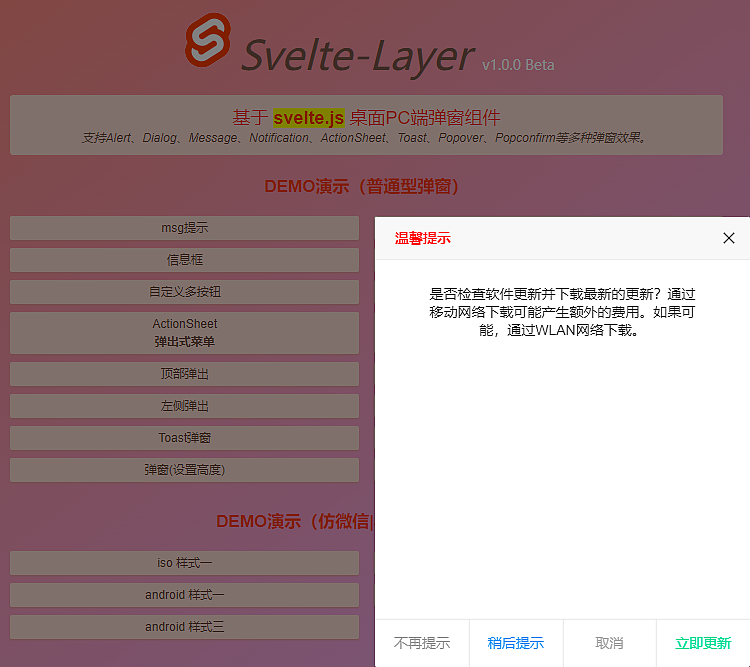
Task: Click the highlighted svelte.js text
Action: (309, 118)
